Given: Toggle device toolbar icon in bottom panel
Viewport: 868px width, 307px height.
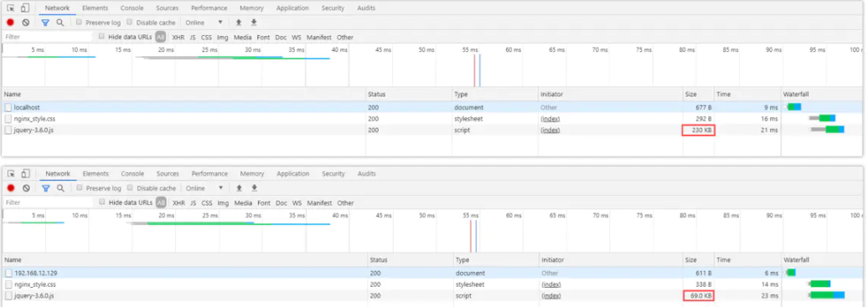Looking at the screenshot, I should tap(25, 174).
